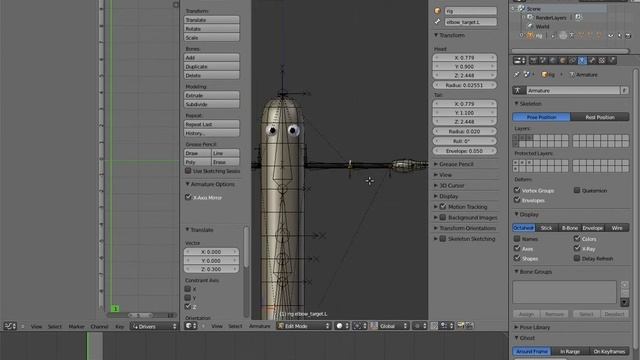Edit the Head X value field

(464, 58)
